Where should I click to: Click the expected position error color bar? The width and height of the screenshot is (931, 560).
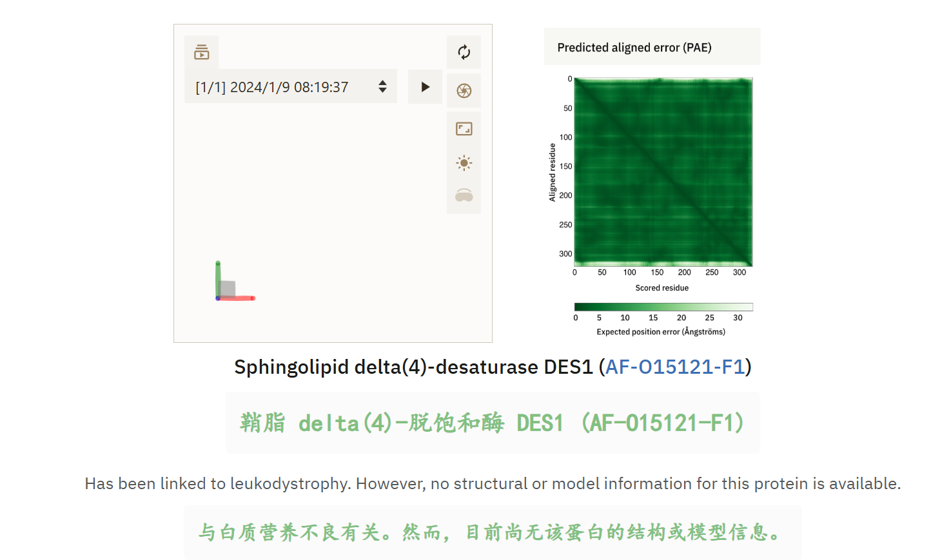(x=663, y=307)
